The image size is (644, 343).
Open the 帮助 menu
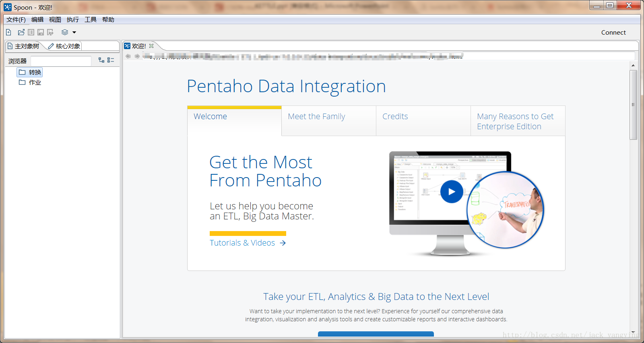pyautogui.click(x=108, y=20)
